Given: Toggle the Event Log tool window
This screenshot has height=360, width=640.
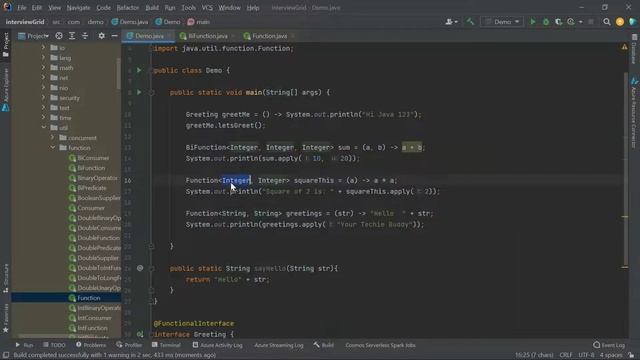Looking at the screenshot, I should 609,345.
